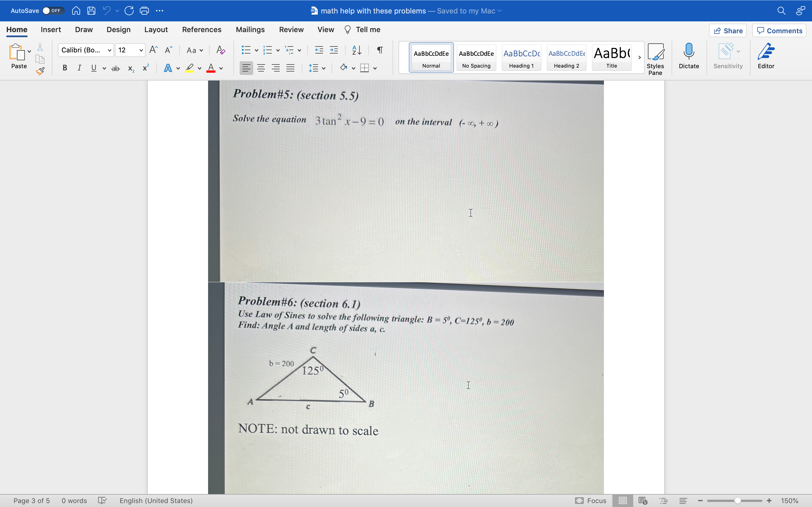Start Dictate voice typing
This screenshot has height=507, width=812.
point(689,56)
